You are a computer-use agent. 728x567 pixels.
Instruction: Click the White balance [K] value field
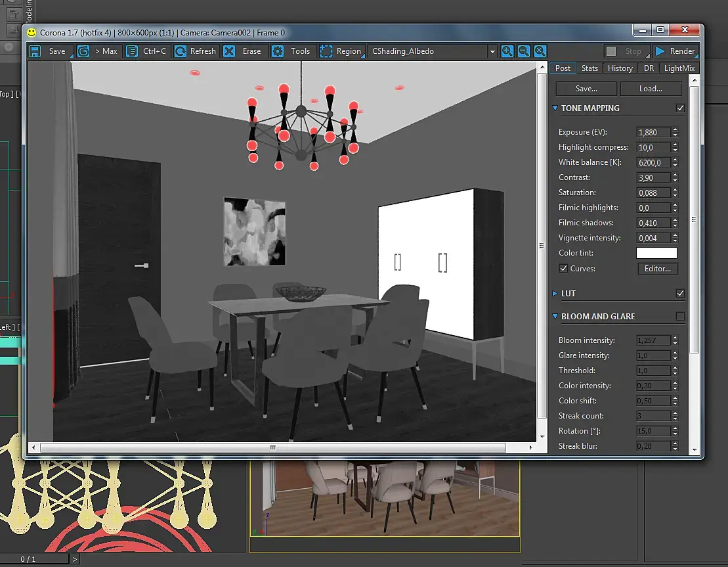[653, 163]
